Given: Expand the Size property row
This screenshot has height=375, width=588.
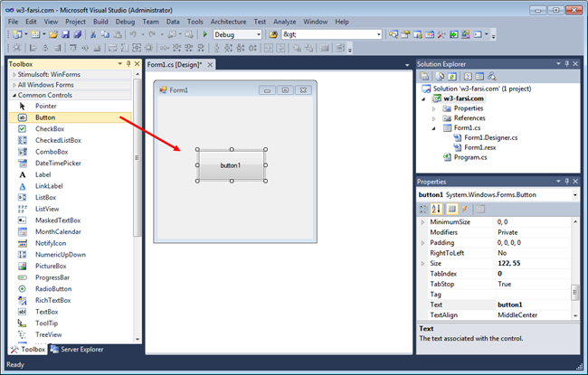Looking at the screenshot, I should pyautogui.click(x=423, y=263).
